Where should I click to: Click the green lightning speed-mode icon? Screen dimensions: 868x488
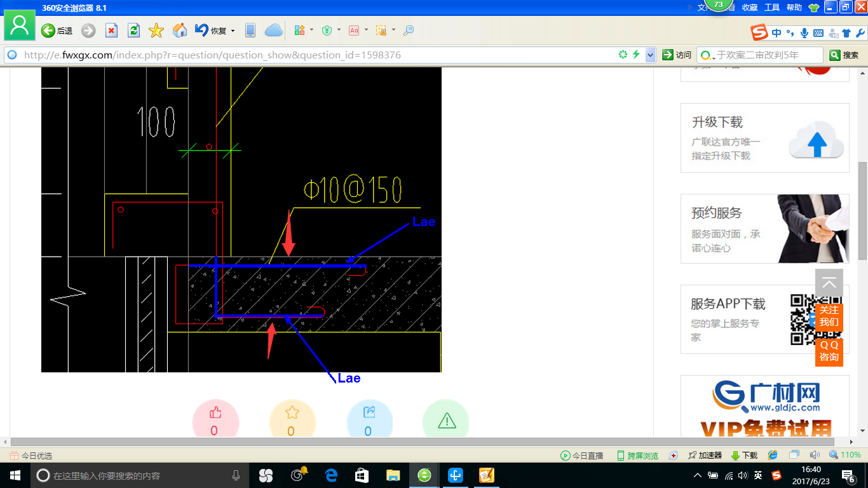[x=636, y=55]
